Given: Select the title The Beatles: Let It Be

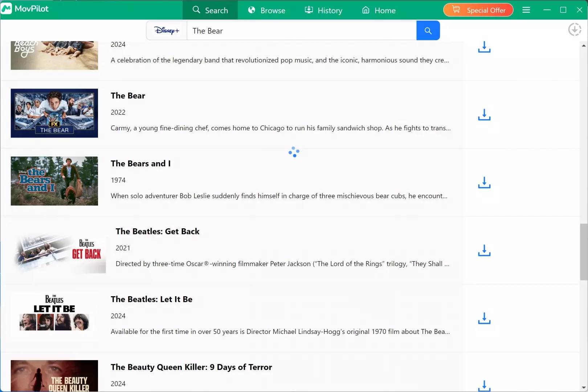Looking at the screenshot, I should [151, 299].
